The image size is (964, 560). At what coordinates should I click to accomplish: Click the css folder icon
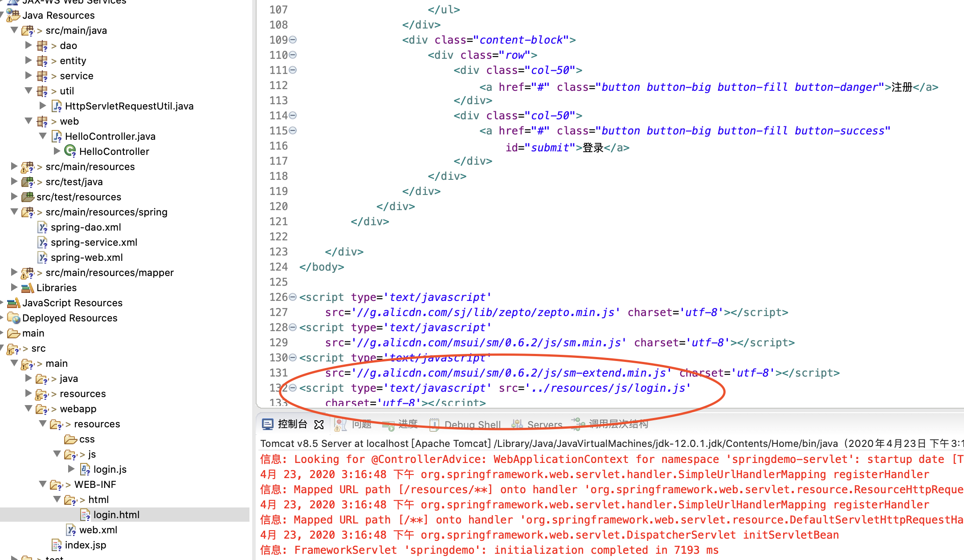coord(70,439)
